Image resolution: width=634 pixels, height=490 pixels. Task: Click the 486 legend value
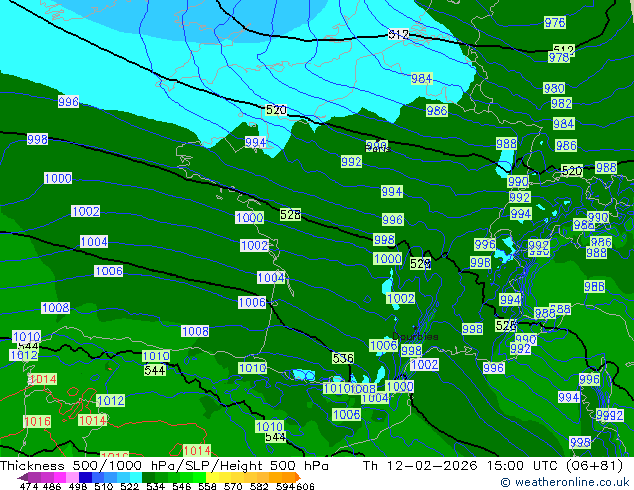pyautogui.click(x=52, y=486)
